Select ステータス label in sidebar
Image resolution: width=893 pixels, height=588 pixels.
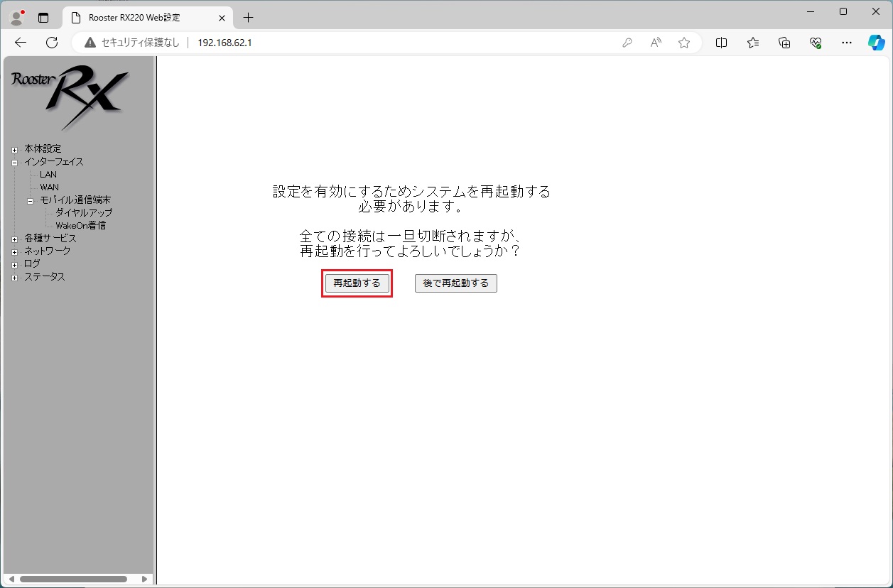[45, 276]
